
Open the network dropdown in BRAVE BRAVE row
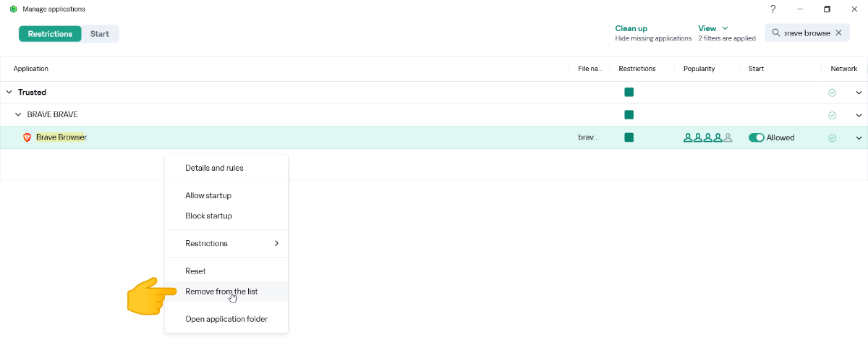click(859, 115)
